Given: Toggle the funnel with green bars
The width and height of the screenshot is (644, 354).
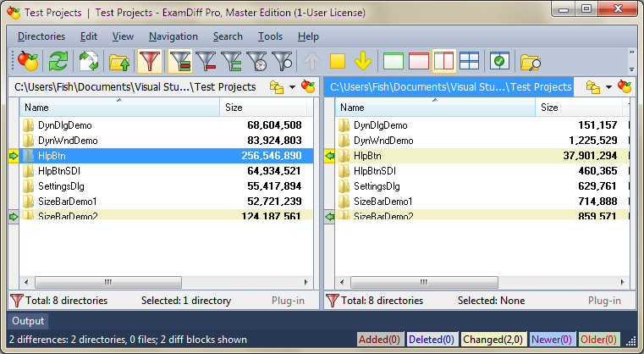Looking at the screenshot, I should point(232,61).
